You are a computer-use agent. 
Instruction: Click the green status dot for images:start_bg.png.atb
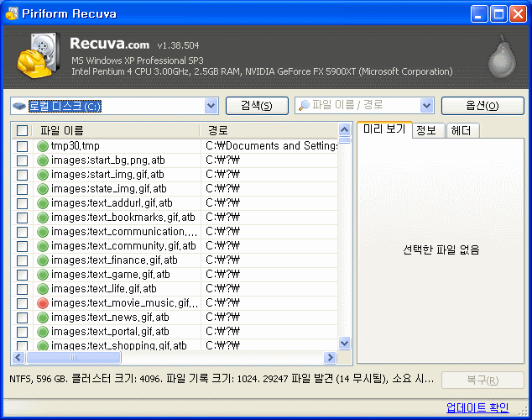pyautogui.click(x=43, y=160)
